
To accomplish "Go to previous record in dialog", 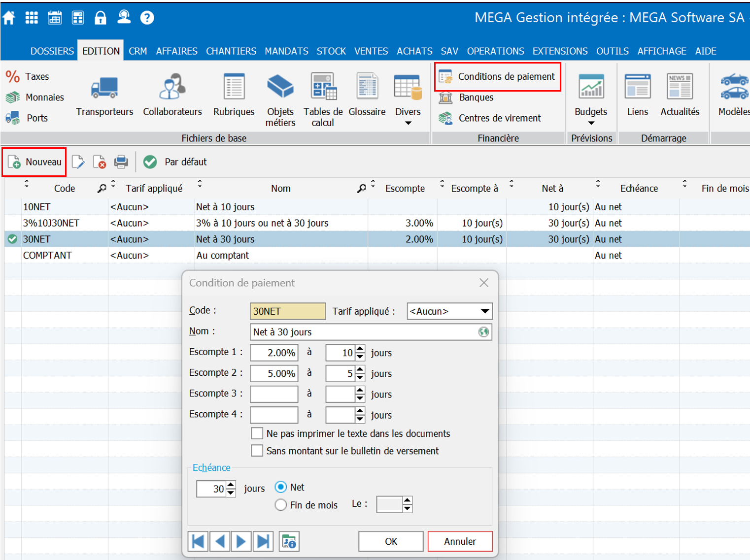I will click(x=220, y=541).
